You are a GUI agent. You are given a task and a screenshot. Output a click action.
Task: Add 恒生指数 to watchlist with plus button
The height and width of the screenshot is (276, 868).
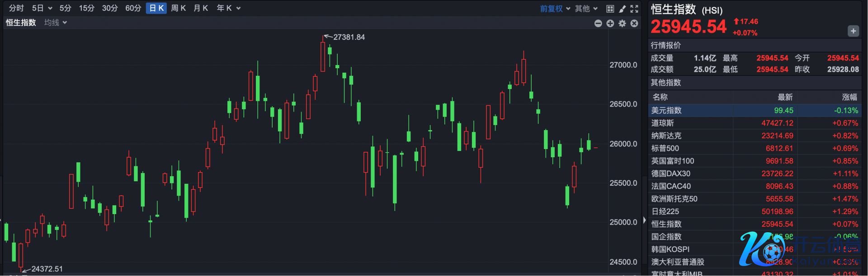853,31
